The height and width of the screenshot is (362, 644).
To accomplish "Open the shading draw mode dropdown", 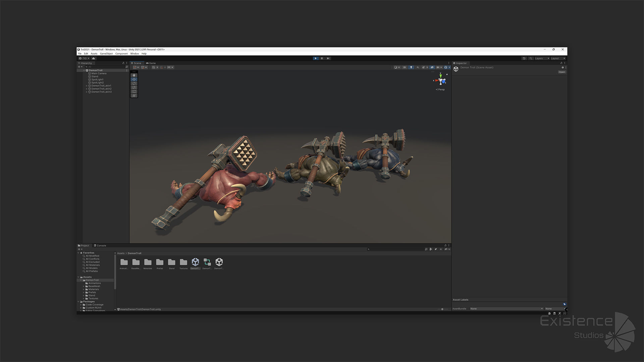I will (x=397, y=67).
